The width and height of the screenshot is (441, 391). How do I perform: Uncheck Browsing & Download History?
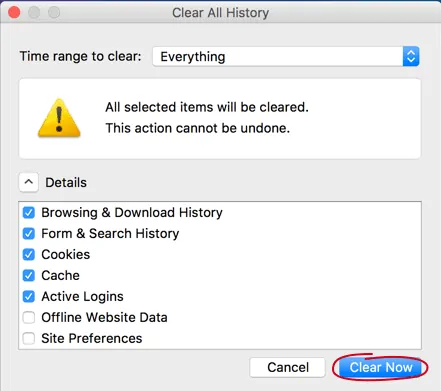[x=29, y=212]
